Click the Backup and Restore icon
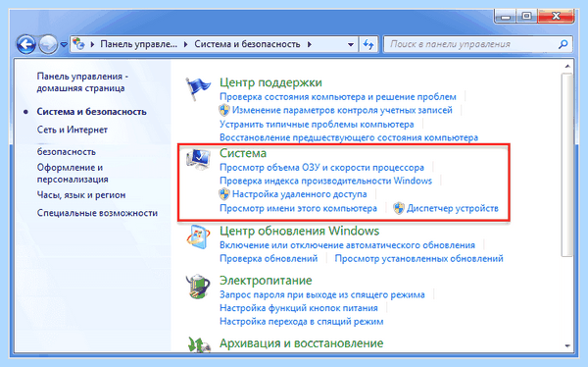Screen dimensions: 588x367 point(198,344)
